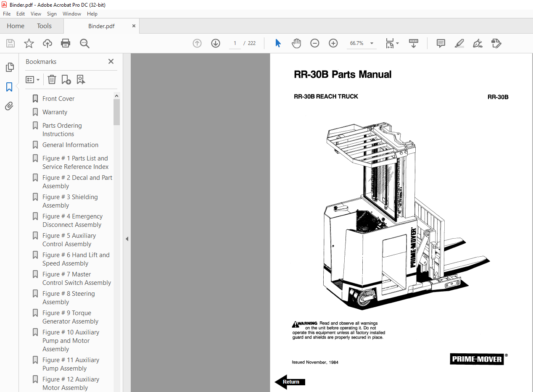Go to Figure # 11 Auxiliary Pump bookmark
Screen dimensions: 533x392
tap(71, 364)
